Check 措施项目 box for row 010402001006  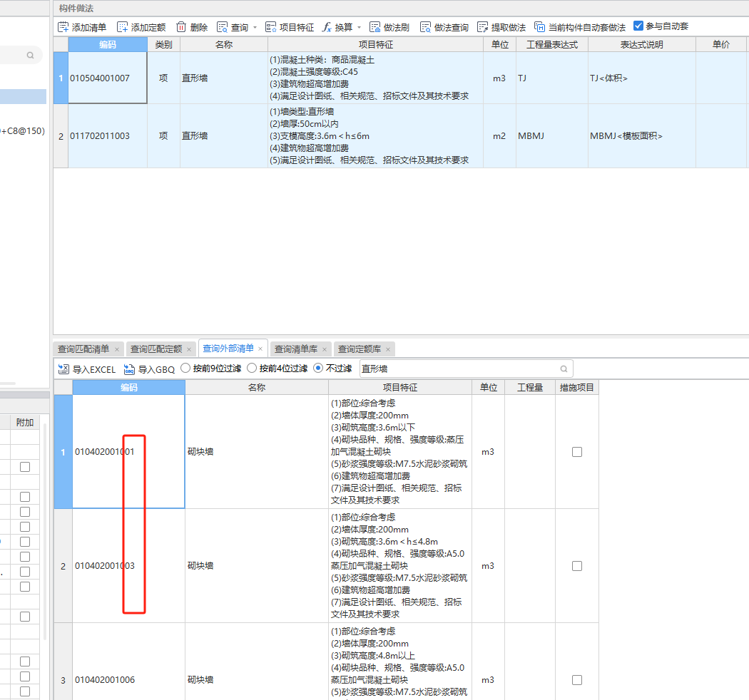click(577, 680)
